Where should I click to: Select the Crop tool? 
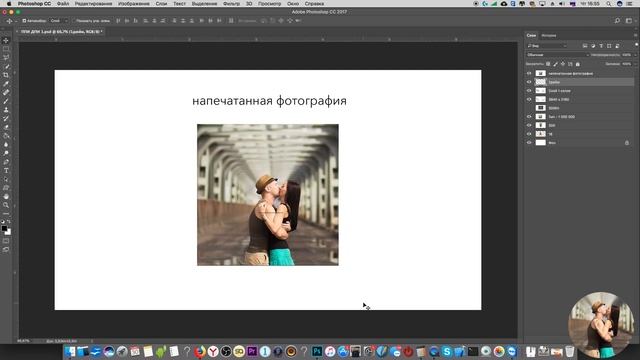[x=6, y=75]
